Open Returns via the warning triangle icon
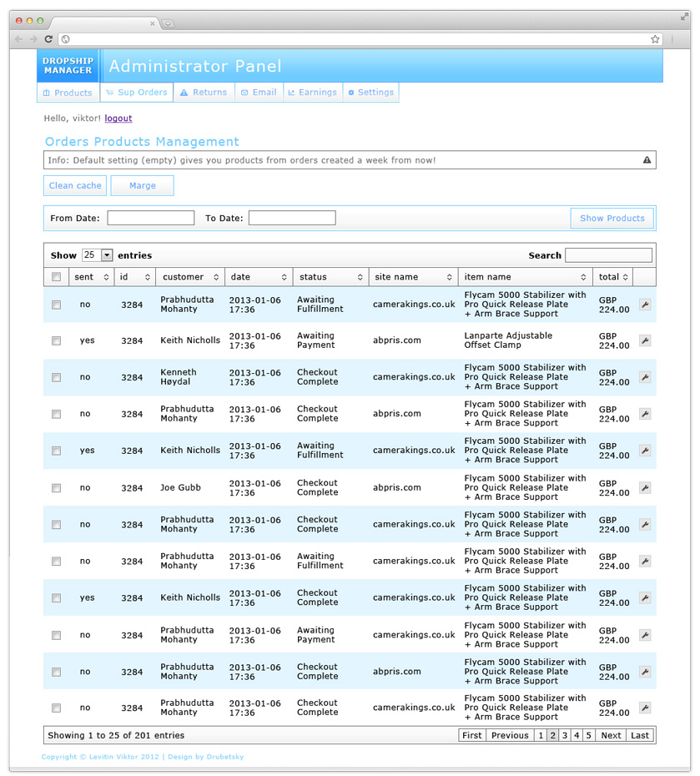Image resolution: width=700 pixels, height=776 pixels. (x=184, y=92)
